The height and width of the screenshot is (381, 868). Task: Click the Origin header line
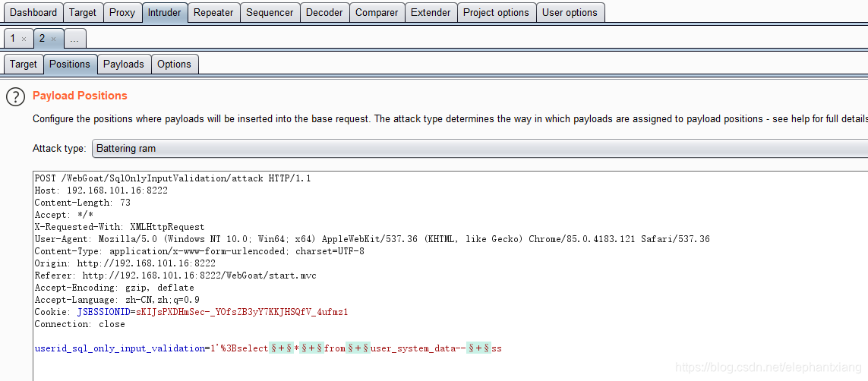[x=125, y=263]
